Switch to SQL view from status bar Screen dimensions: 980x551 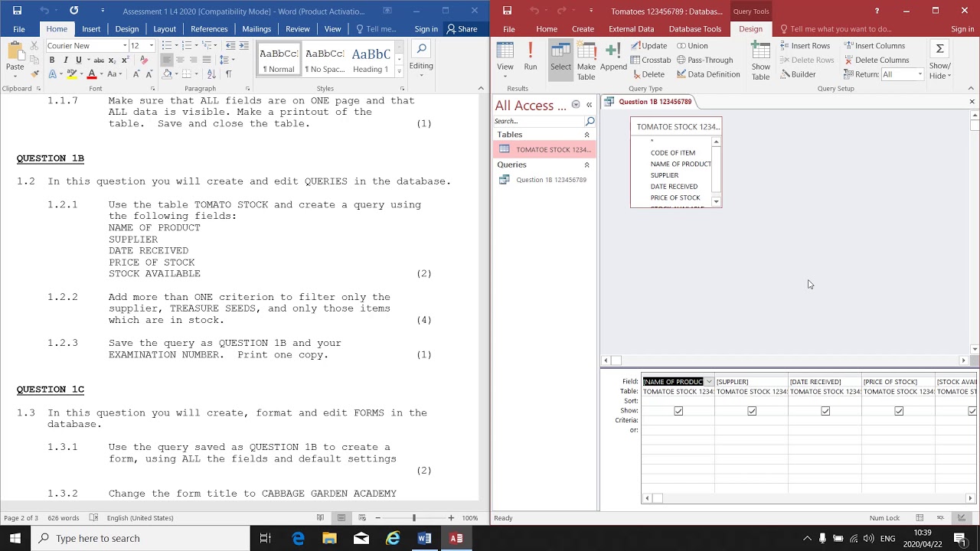pos(940,518)
